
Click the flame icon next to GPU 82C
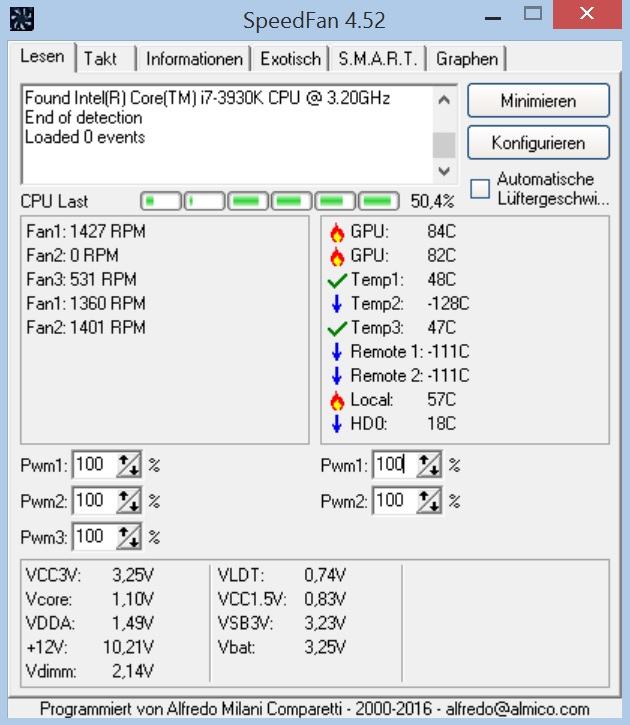[x=337, y=256]
